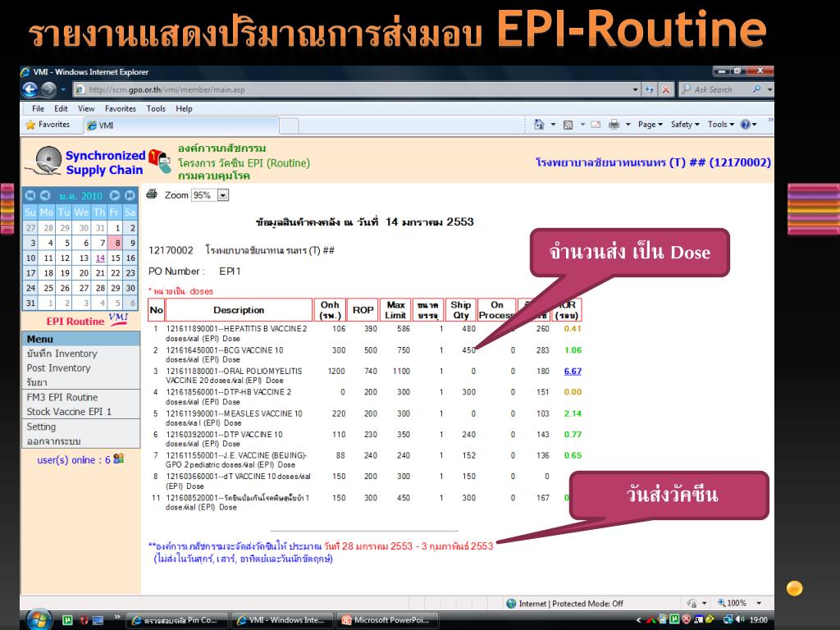Image resolution: width=840 pixels, height=630 pixels.
Task: Open the Edit menu
Action: (x=61, y=108)
